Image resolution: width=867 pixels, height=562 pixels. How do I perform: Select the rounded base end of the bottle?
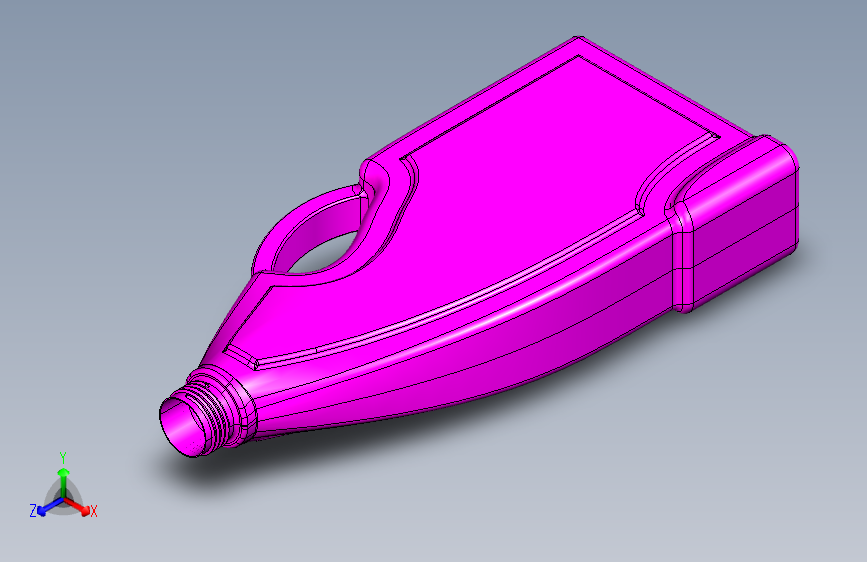[x=735, y=224]
